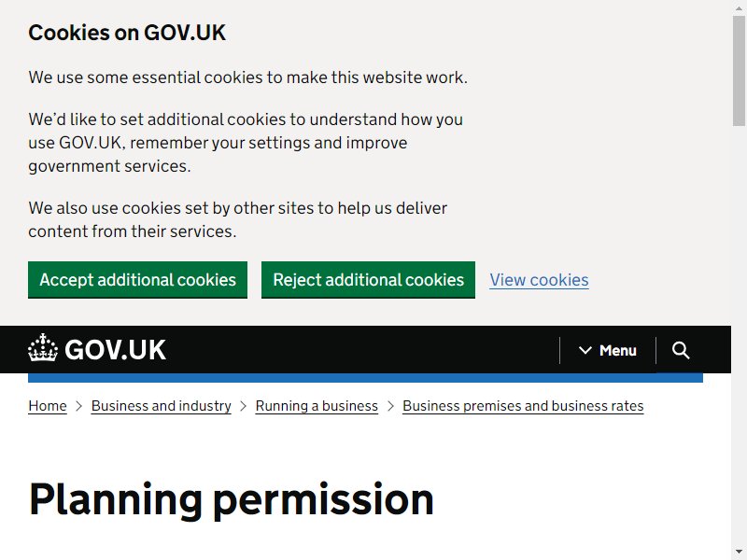The width and height of the screenshot is (747, 560).
Task: Click chevron after Business and industry
Action: (x=244, y=406)
